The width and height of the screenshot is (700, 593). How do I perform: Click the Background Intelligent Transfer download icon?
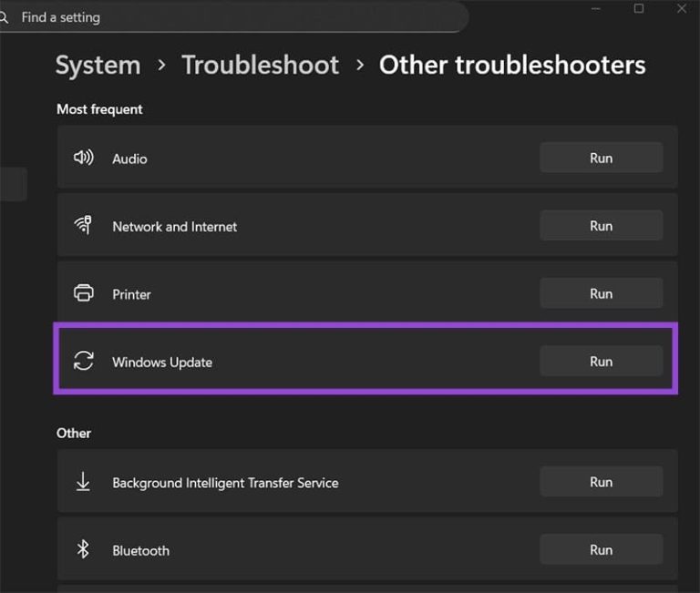click(83, 482)
